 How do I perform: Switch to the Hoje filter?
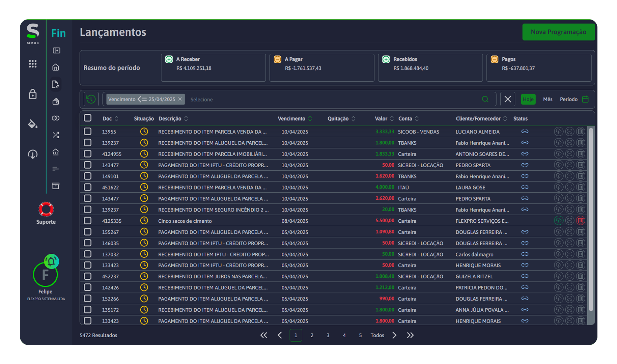click(x=528, y=99)
